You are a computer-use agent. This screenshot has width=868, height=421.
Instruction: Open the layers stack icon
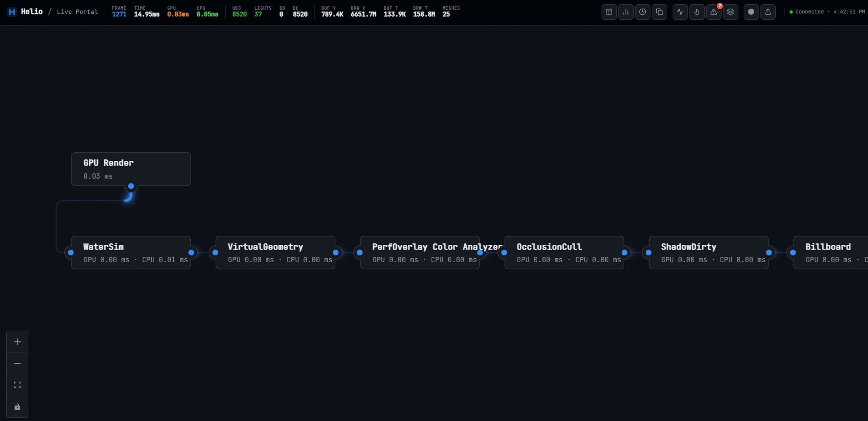(x=730, y=12)
